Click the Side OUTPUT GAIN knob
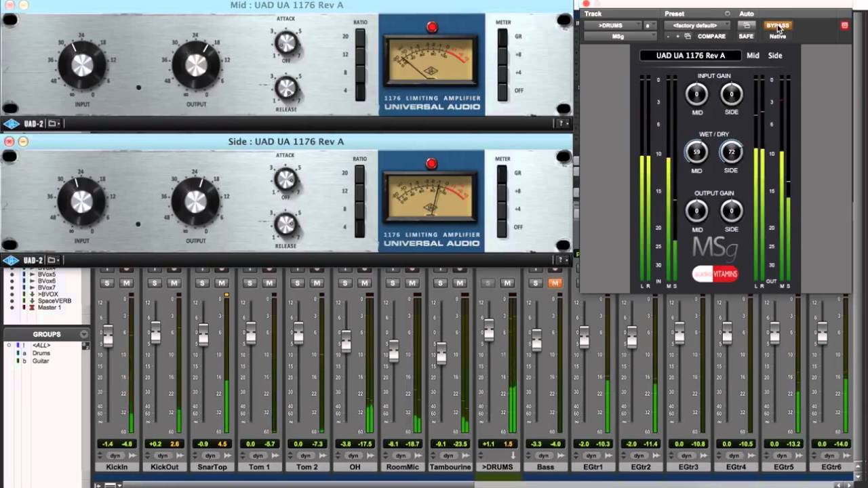The image size is (868, 488). (731, 211)
